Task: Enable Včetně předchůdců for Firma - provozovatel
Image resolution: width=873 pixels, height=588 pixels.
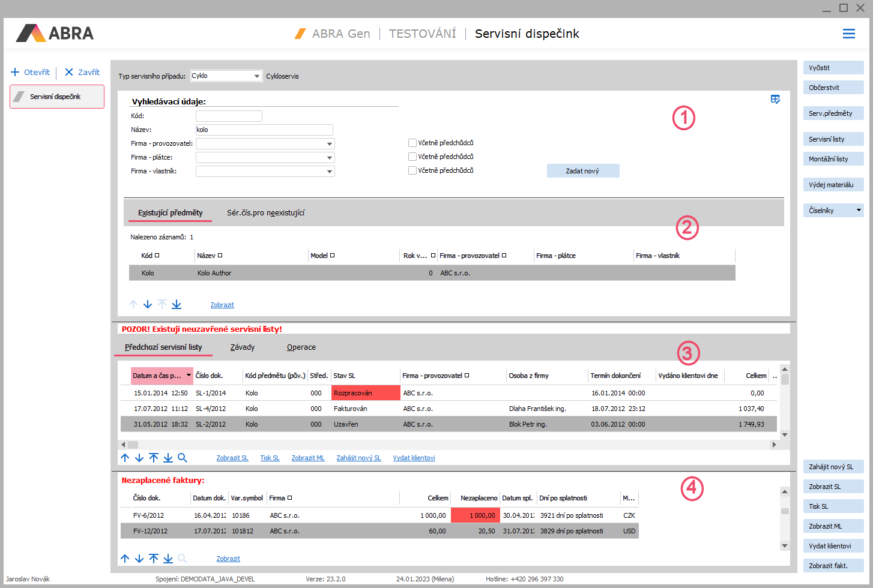Action: pos(412,143)
